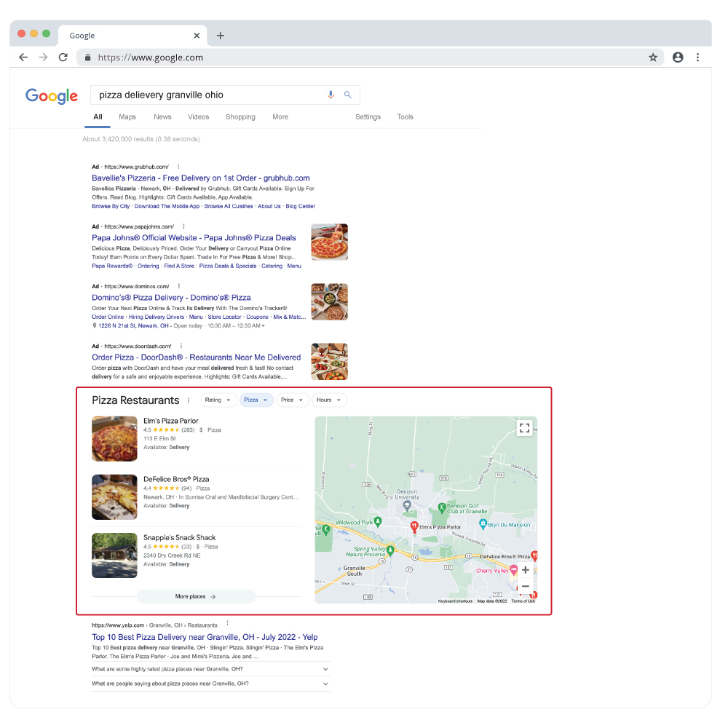Open options dots beside grubhub ad URL
Image resolution: width=728 pixels, height=728 pixels.
click(178, 166)
